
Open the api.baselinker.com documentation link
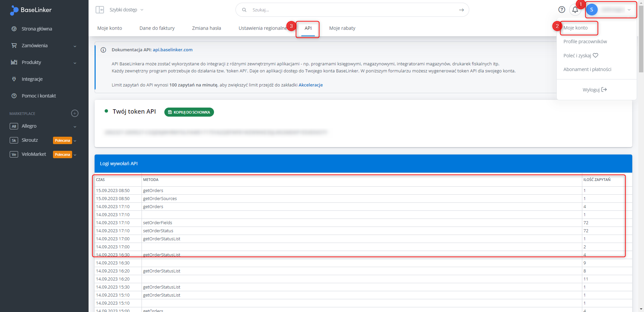tap(172, 50)
